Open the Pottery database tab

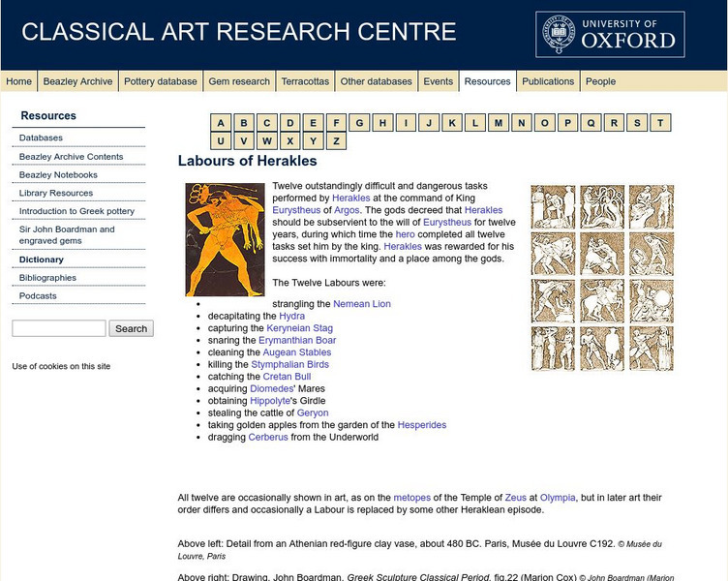160,81
